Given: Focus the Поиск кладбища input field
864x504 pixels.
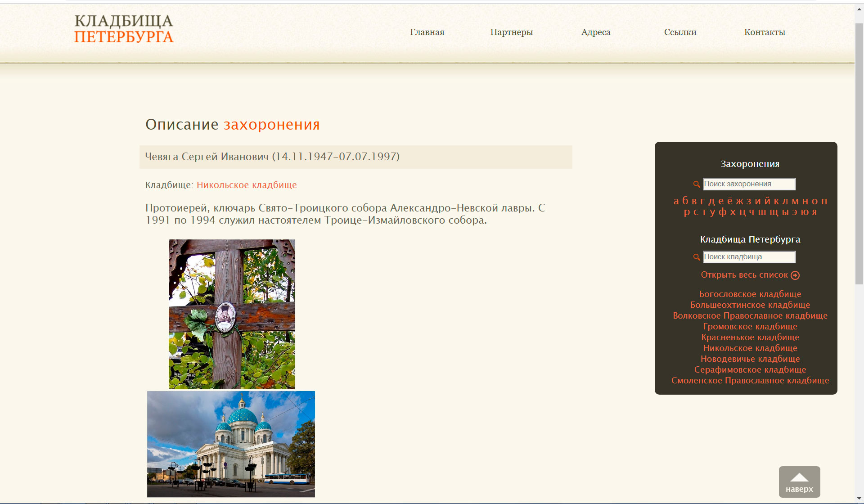Looking at the screenshot, I should pyautogui.click(x=749, y=257).
